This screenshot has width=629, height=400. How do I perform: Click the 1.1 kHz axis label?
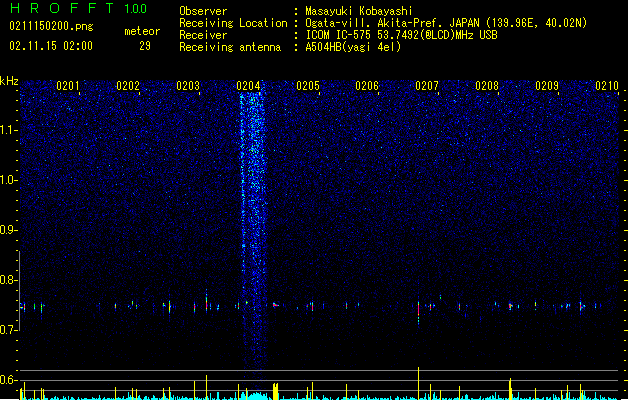coord(8,130)
